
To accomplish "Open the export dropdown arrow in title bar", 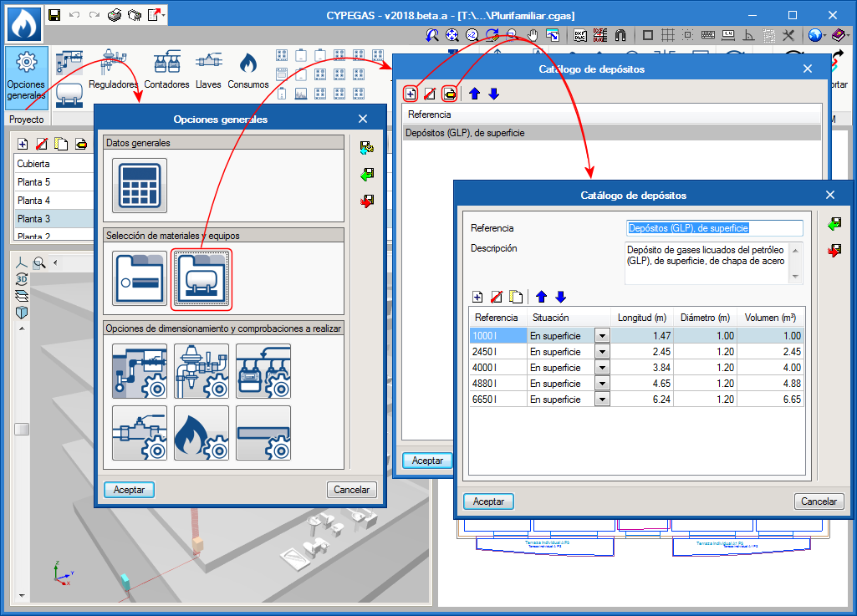I will click(164, 15).
